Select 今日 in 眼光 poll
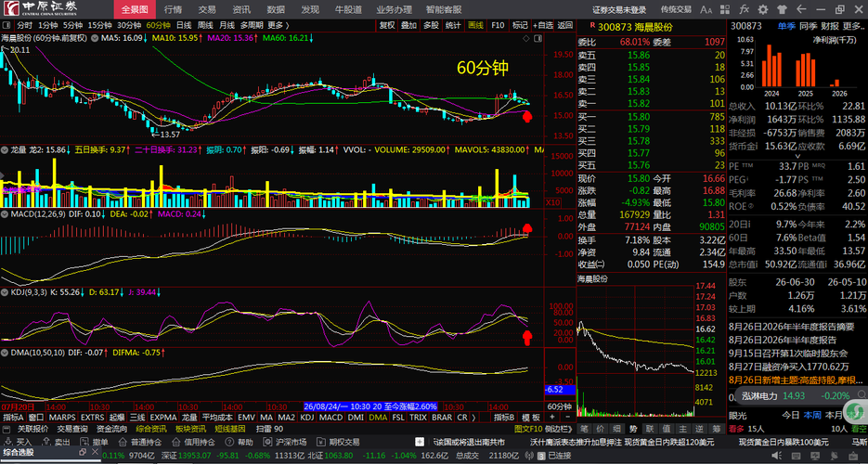 pyautogui.click(x=790, y=414)
